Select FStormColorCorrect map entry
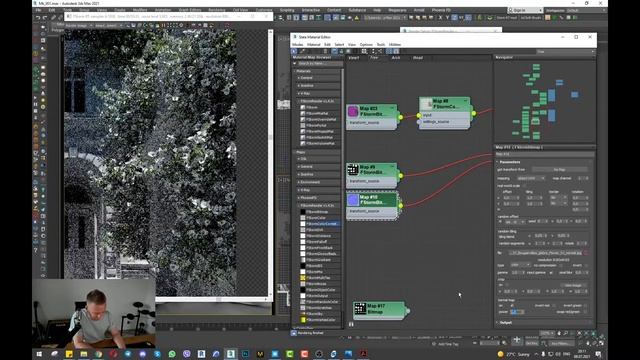 (x=320, y=224)
